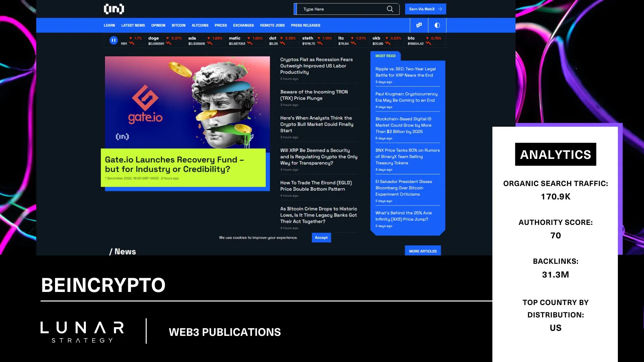
Task: Click the MORE ARTICLES button
Action: coord(423,251)
